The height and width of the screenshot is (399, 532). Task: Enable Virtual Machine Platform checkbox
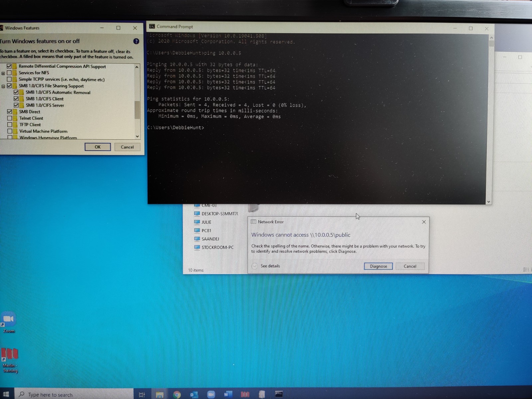coord(10,131)
